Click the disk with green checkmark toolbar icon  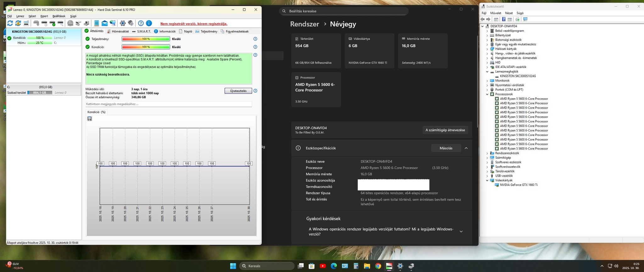click(53, 23)
